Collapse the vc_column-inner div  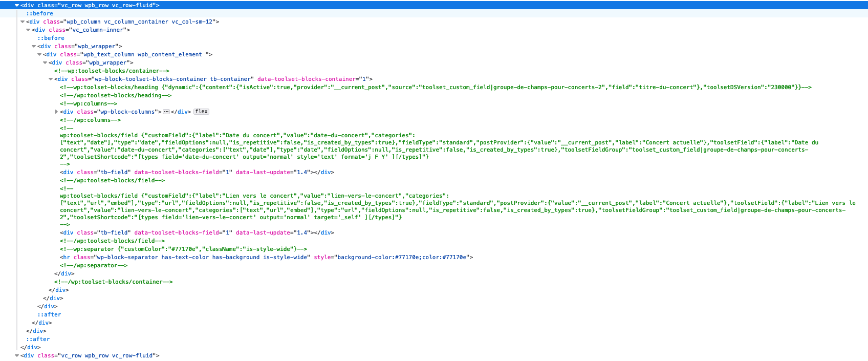(x=28, y=30)
